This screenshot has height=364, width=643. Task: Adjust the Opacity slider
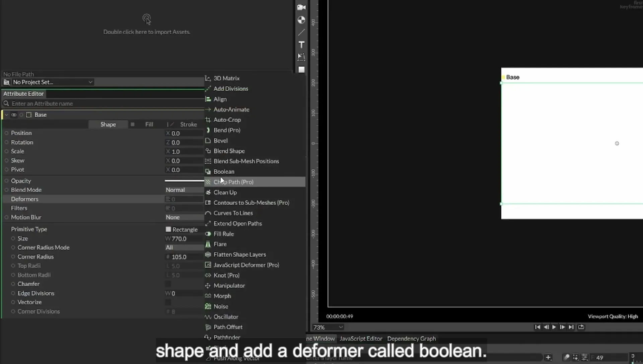pyautogui.click(x=184, y=181)
